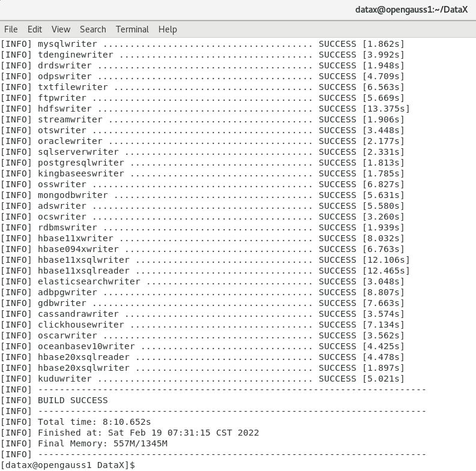Click the 6.827s time for osswriter

click(383, 185)
